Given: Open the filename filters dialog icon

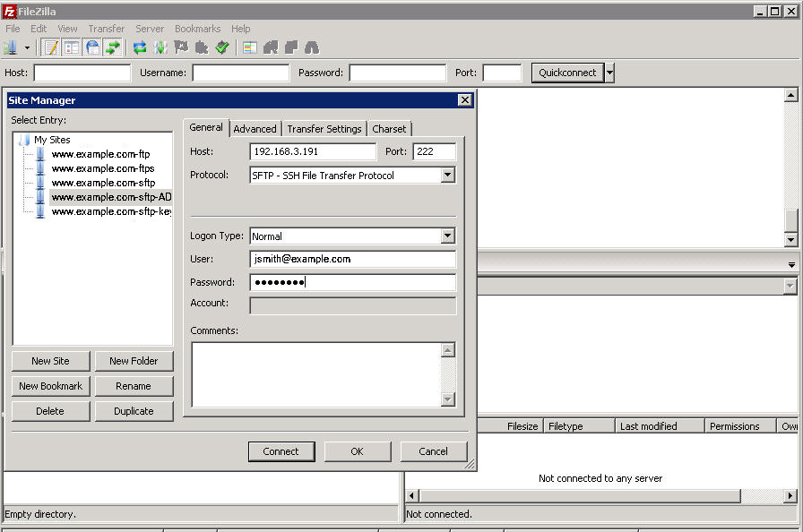Looking at the screenshot, I should pos(250,48).
